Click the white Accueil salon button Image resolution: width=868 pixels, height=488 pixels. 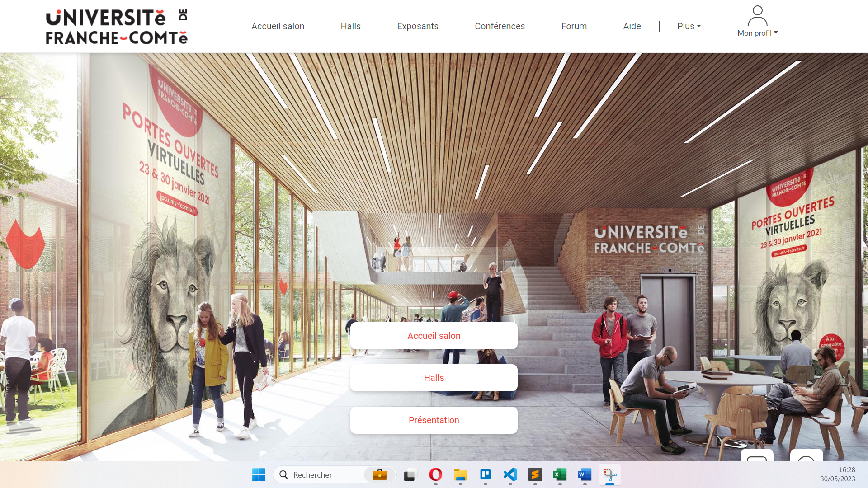click(434, 336)
